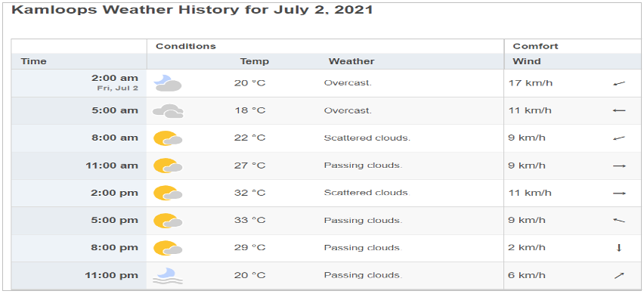The width and height of the screenshot is (644, 294).
Task: Select the 2:00 pm time row
Action: (326, 193)
